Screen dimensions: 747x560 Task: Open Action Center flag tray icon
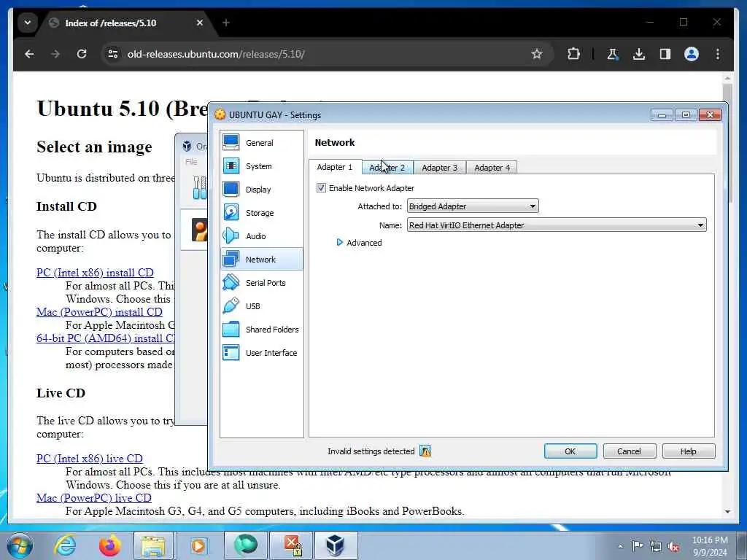tap(638, 545)
